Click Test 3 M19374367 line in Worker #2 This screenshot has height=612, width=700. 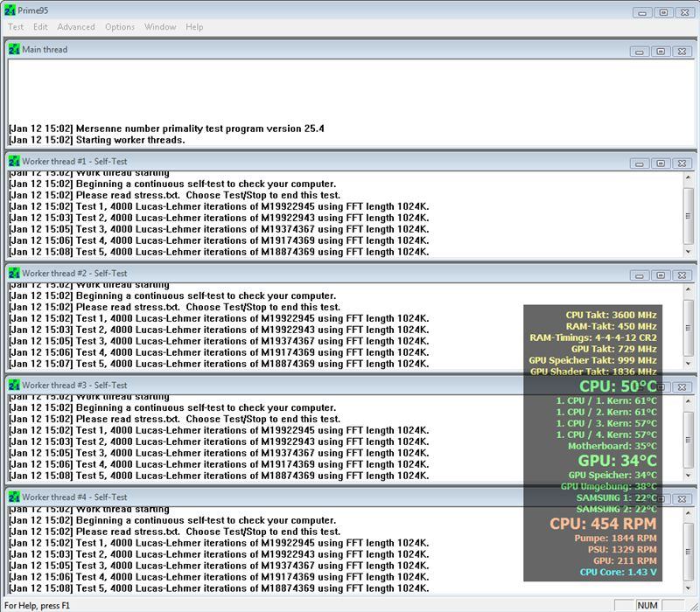[219, 341]
